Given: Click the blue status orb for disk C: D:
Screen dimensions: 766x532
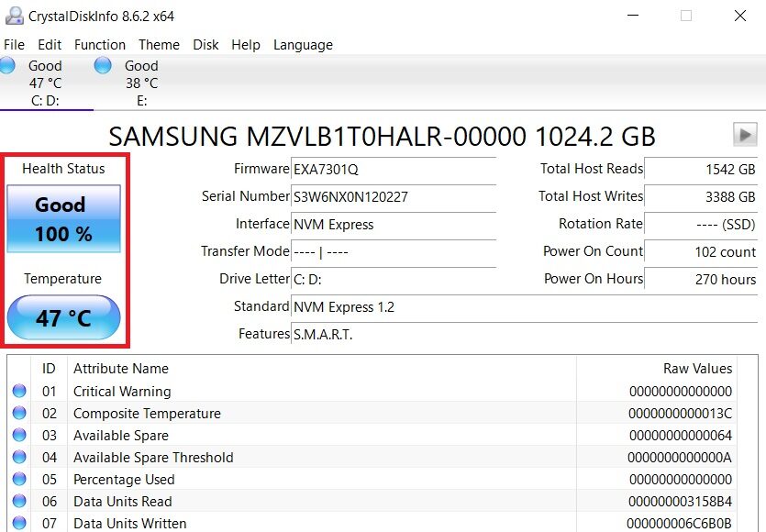Looking at the screenshot, I should [8, 65].
